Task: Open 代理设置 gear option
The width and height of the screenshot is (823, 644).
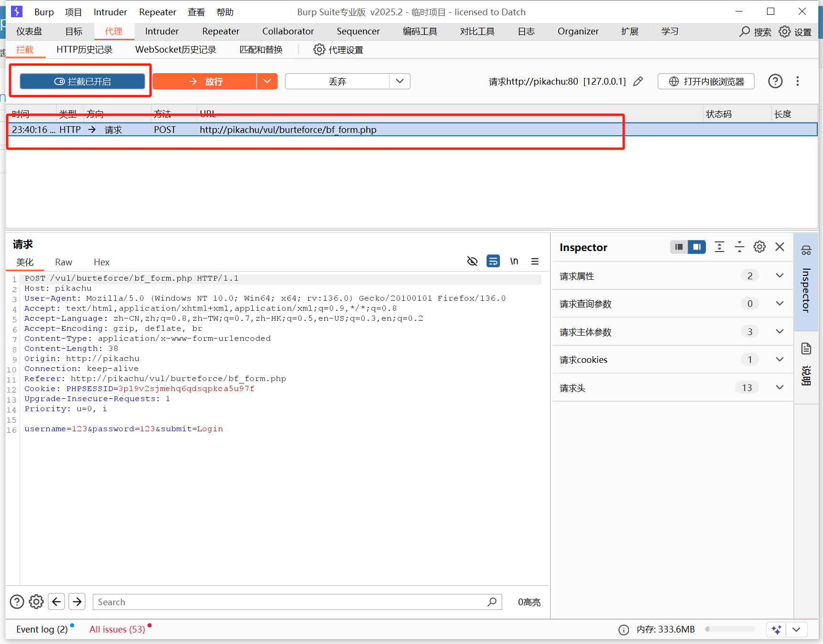Action: pyautogui.click(x=338, y=50)
